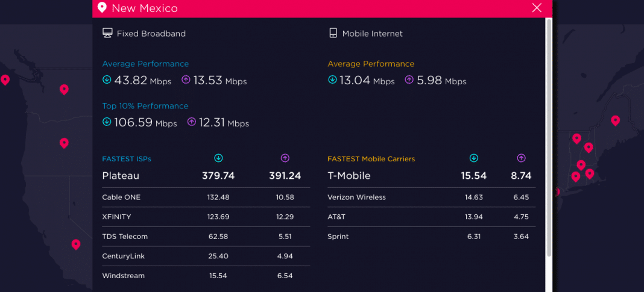
Task: Click the Mobile Internet phone icon
Action: 333,33
